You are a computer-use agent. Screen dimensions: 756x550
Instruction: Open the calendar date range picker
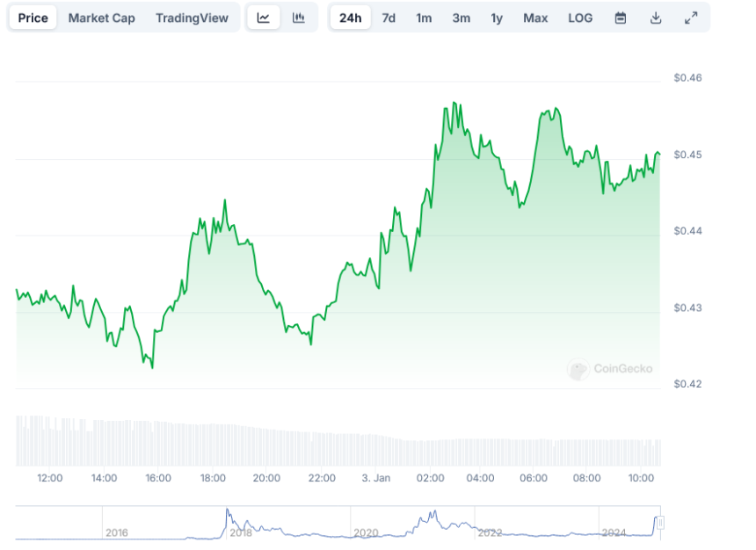click(x=621, y=18)
